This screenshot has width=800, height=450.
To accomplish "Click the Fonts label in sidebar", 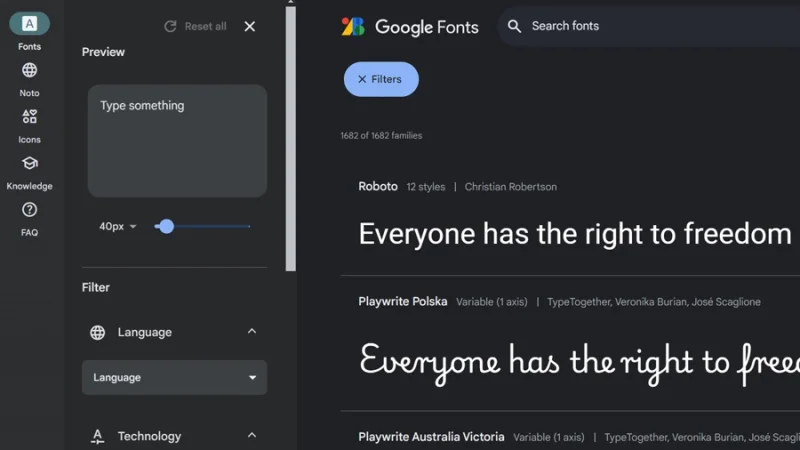I will pos(30,46).
